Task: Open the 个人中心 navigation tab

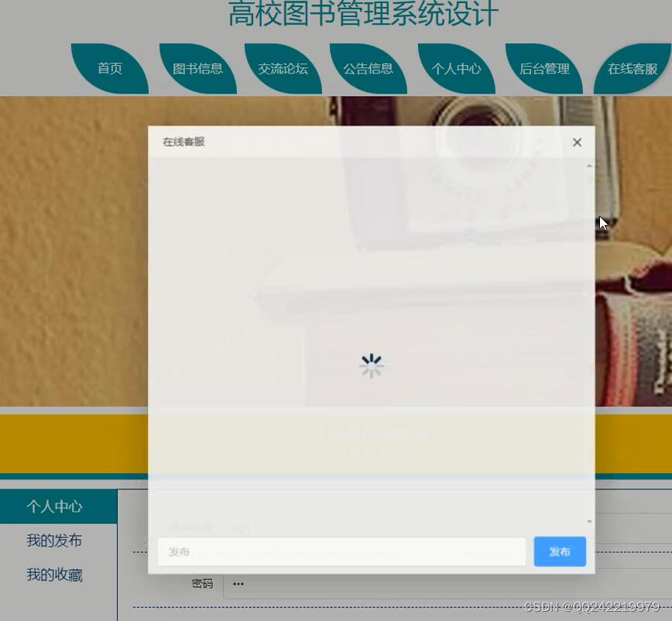Action: [x=456, y=68]
